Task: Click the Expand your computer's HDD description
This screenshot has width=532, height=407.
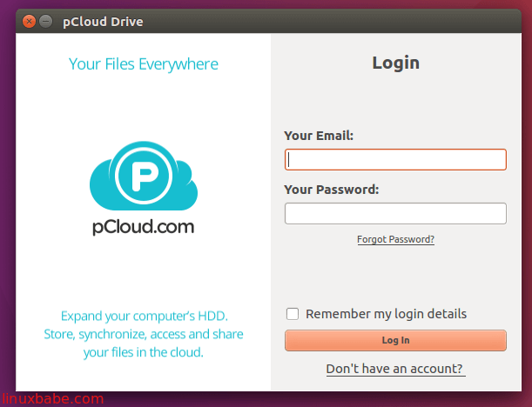Action: point(144,315)
